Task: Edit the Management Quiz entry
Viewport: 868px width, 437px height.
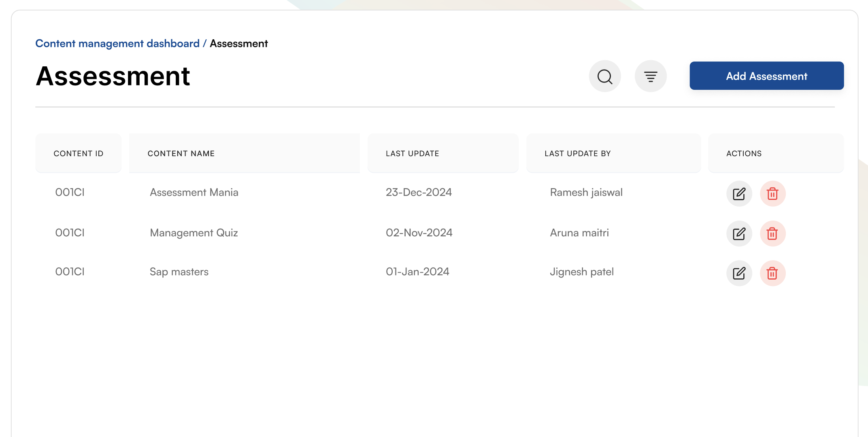Action: tap(739, 233)
